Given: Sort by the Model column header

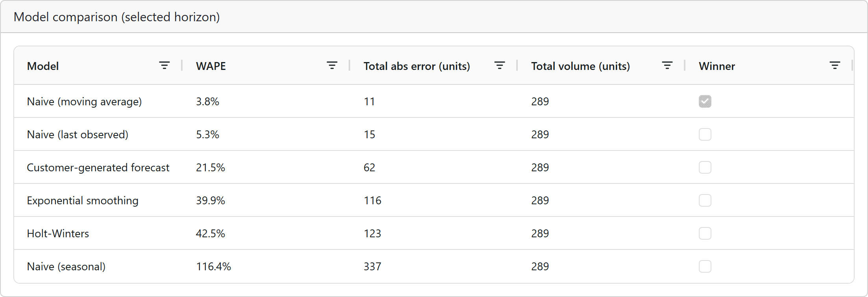Looking at the screenshot, I should click(43, 66).
